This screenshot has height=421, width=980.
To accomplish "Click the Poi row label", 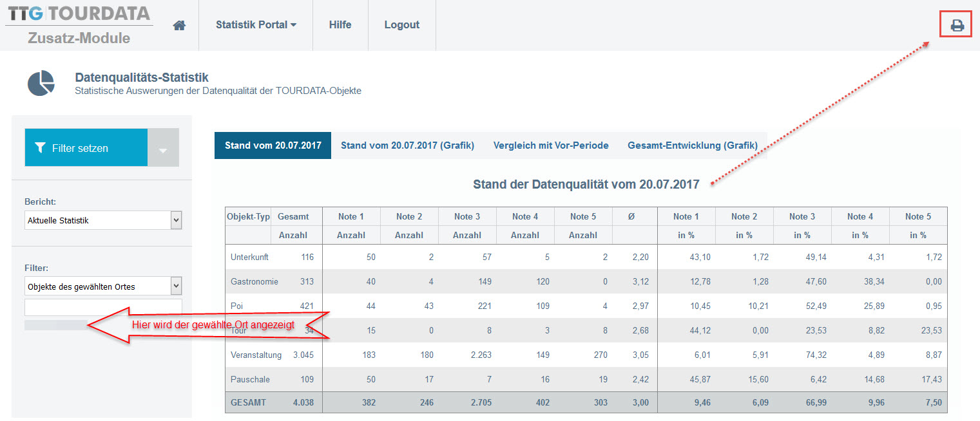I will (x=236, y=306).
